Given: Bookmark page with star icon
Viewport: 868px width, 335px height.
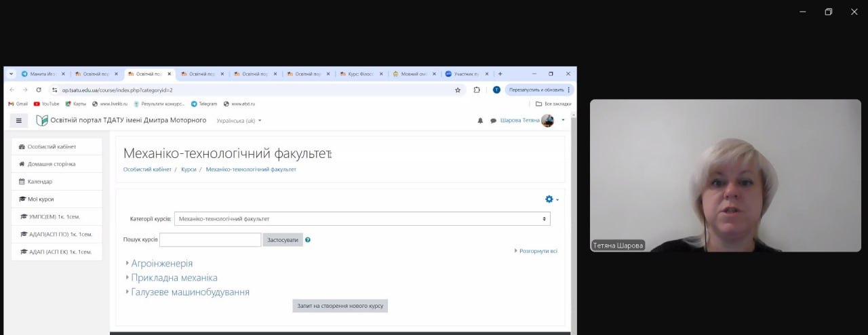Looking at the screenshot, I should (458, 90).
